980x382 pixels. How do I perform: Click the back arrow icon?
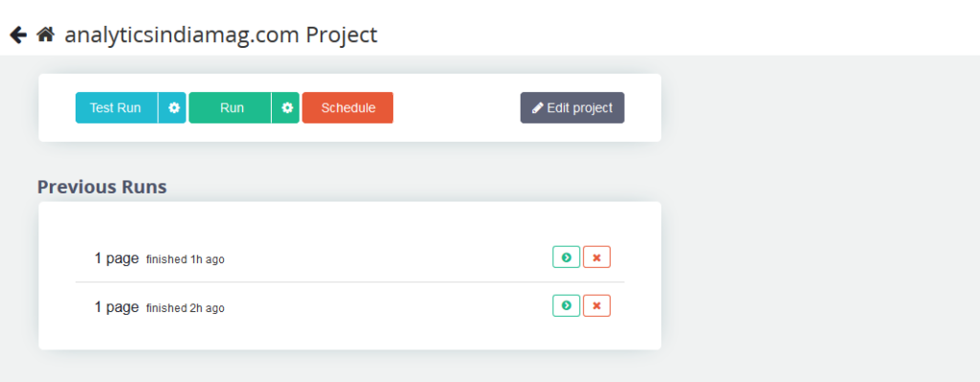(18, 35)
